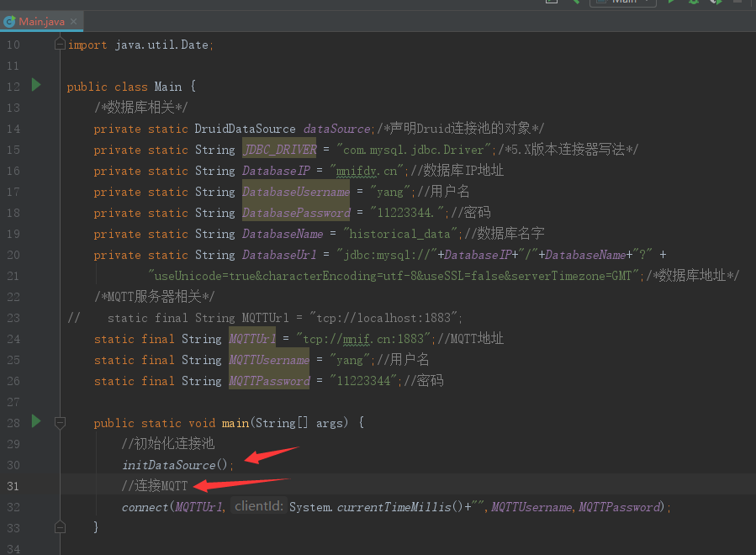Image resolution: width=756 pixels, height=555 pixels.
Task: Click the "11223344" string on line 26
Action: click(x=363, y=381)
